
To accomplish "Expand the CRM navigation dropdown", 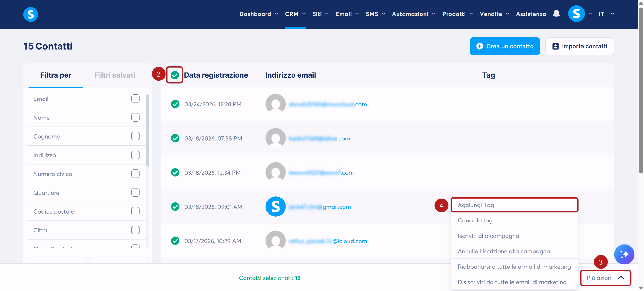I will [295, 14].
